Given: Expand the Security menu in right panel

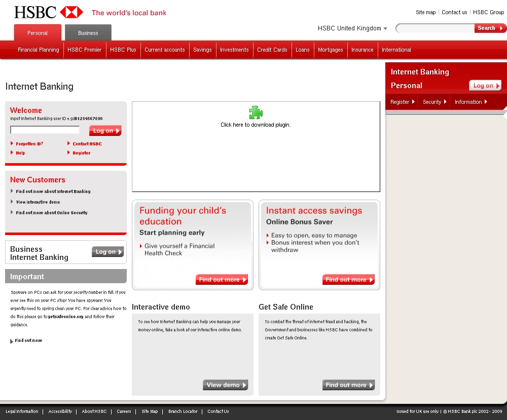Looking at the screenshot, I should [434, 102].
